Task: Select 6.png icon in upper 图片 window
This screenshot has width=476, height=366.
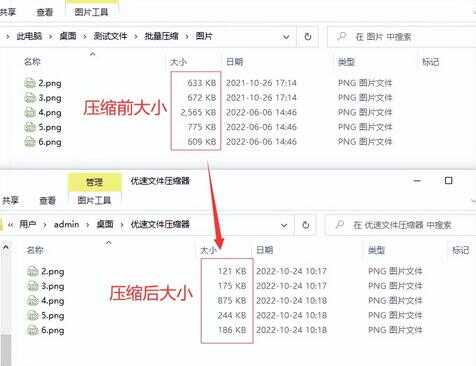Action: 30,142
